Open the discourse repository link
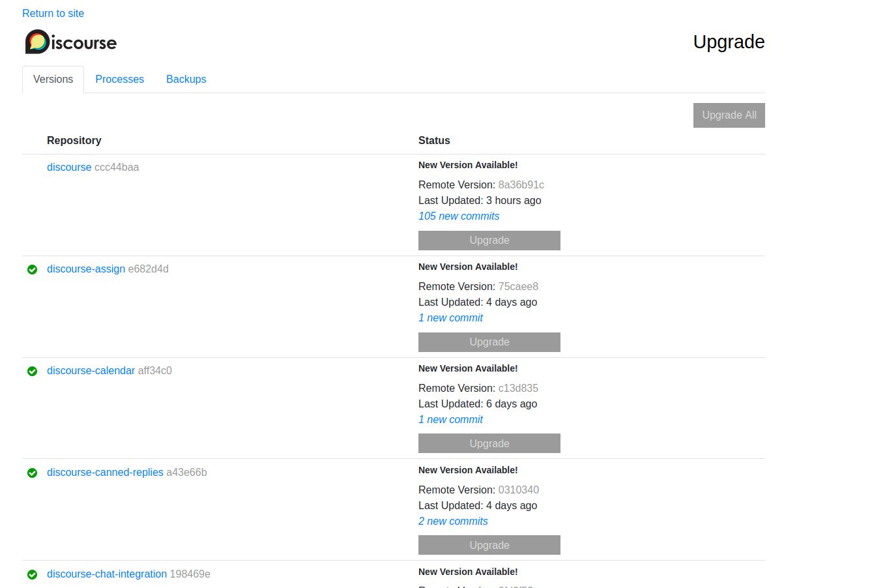Screen dimensions: 872x588 click(69, 167)
